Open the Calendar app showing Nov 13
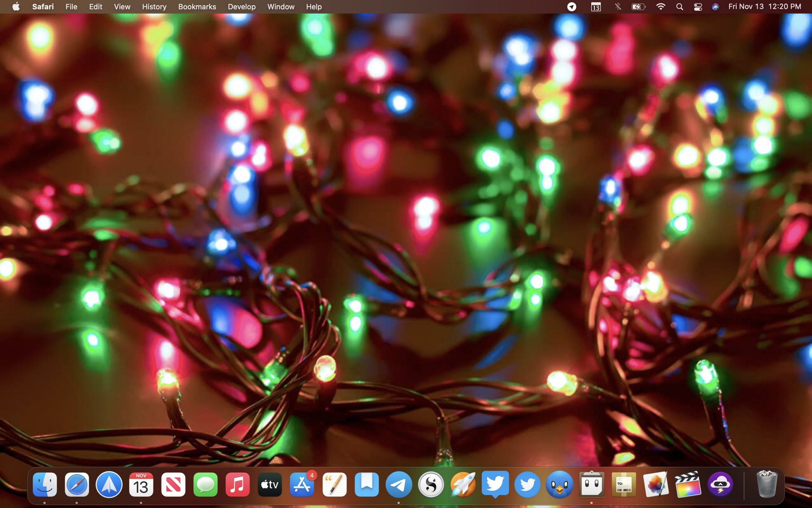 (141, 485)
